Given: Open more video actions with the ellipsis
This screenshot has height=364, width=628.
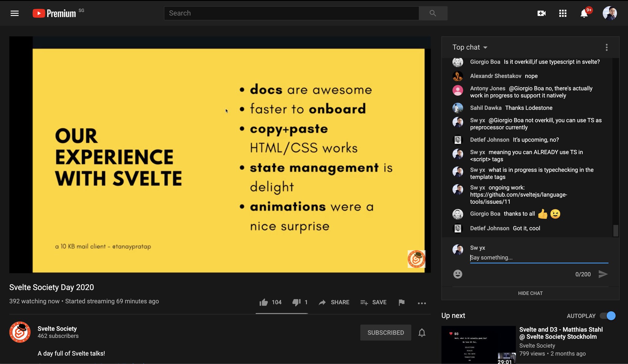Looking at the screenshot, I should (x=422, y=303).
